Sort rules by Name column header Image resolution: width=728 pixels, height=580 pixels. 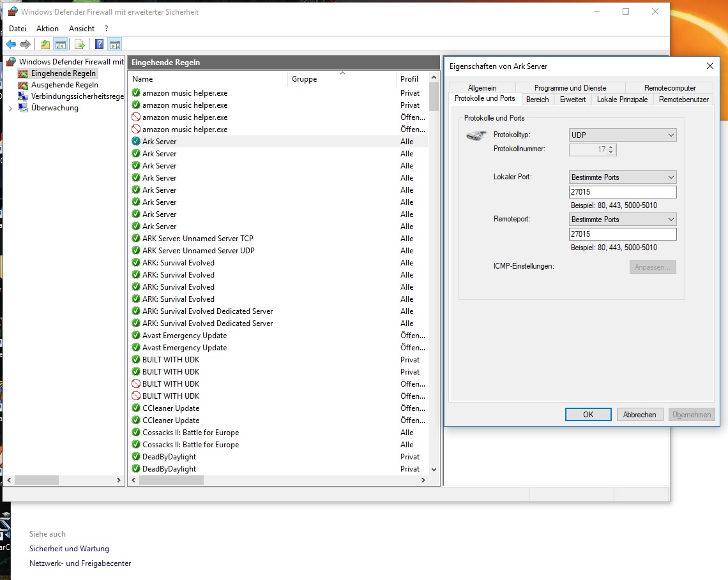click(208, 79)
